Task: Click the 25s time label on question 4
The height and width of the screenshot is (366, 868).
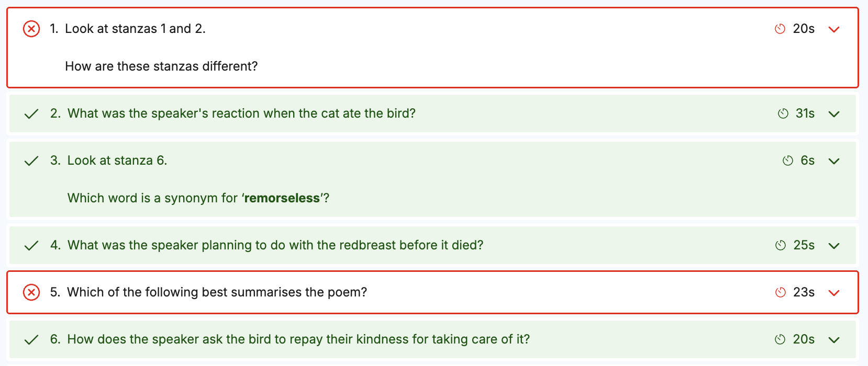Action: click(x=804, y=245)
